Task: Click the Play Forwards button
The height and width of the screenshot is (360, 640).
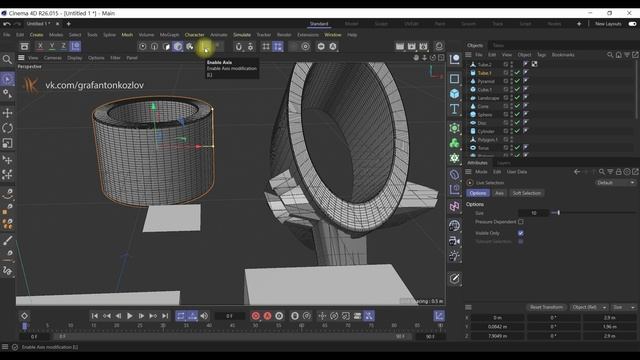Action: (129, 316)
